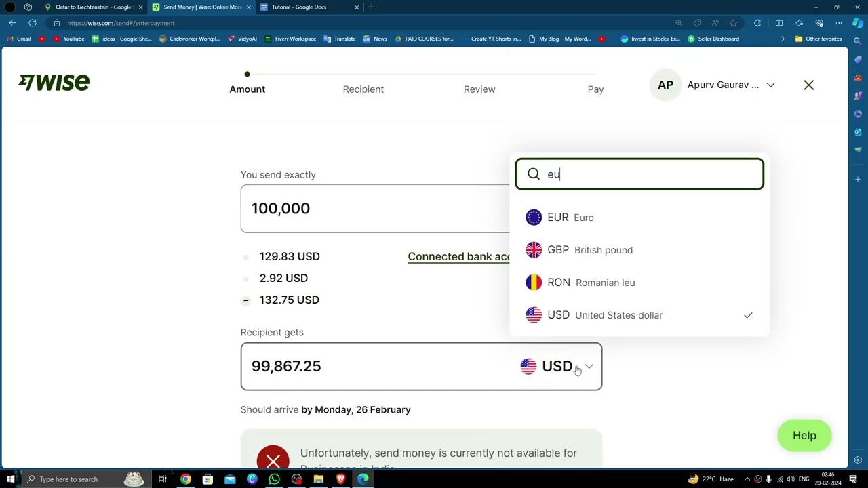Click 'Should arrive by Monday, 26 February' text

click(325, 410)
